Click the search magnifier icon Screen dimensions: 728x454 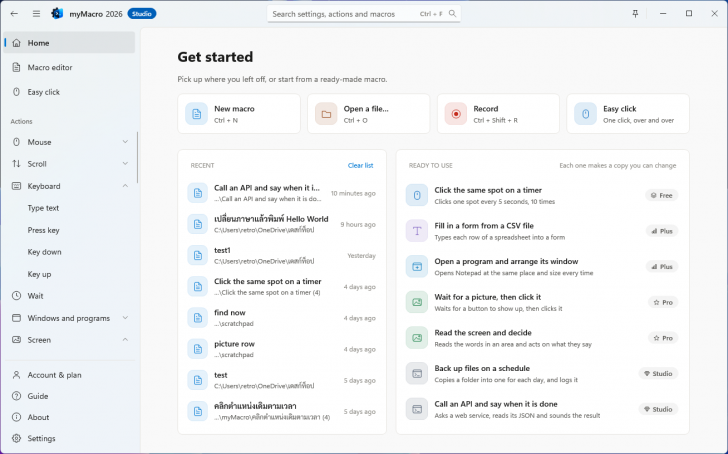click(x=452, y=13)
